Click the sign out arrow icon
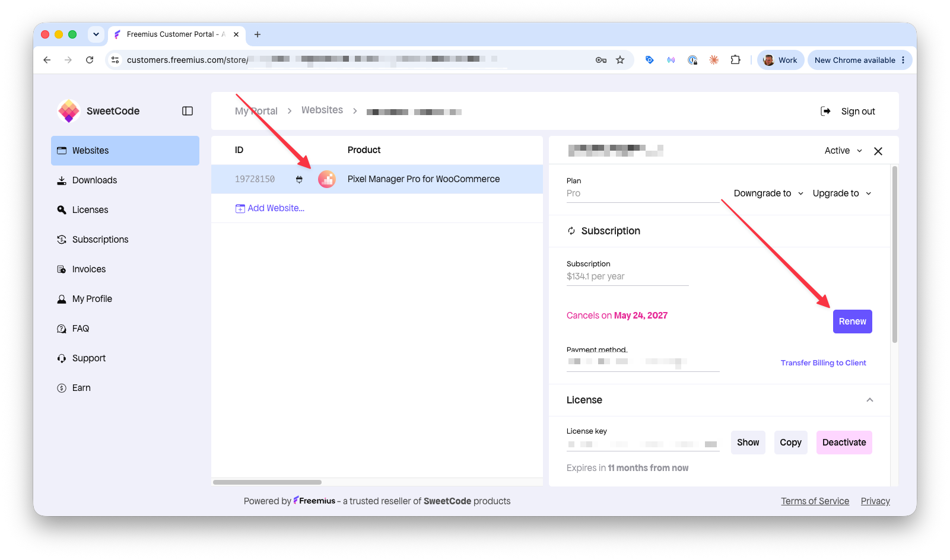 825,111
